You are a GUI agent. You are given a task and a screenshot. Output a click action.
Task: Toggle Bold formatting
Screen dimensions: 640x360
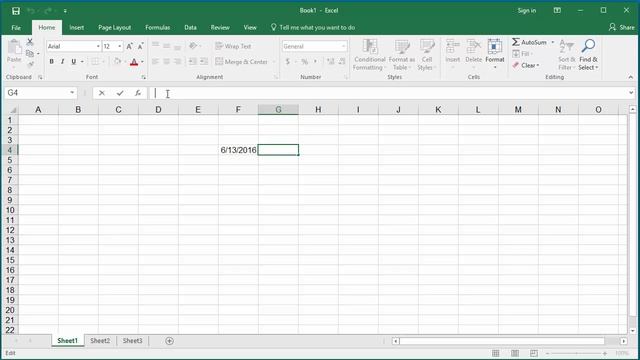tap(51, 62)
